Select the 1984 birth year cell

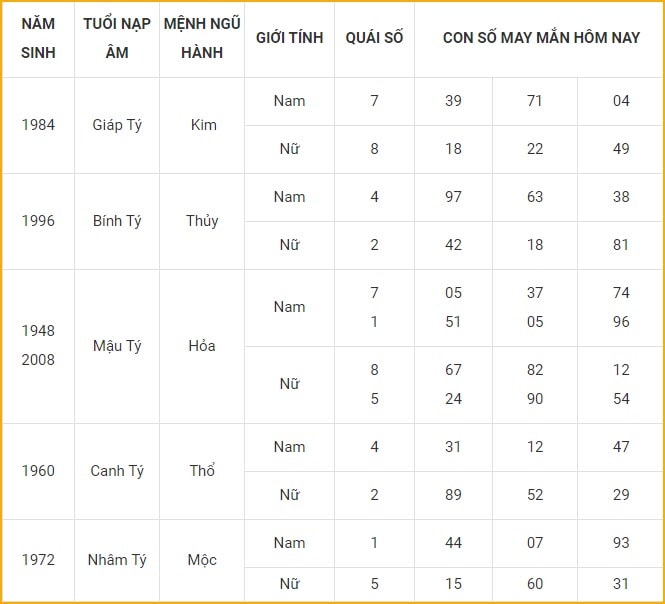tap(38, 125)
